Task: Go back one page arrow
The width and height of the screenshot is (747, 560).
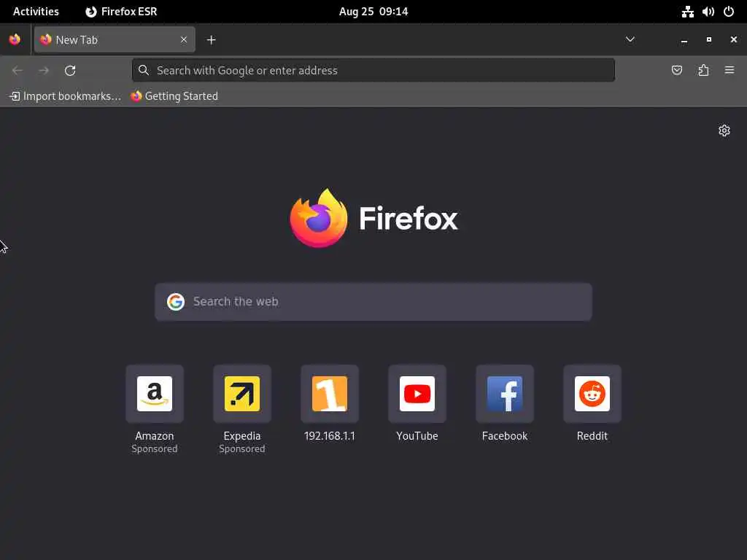Action: [x=18, y=71]
